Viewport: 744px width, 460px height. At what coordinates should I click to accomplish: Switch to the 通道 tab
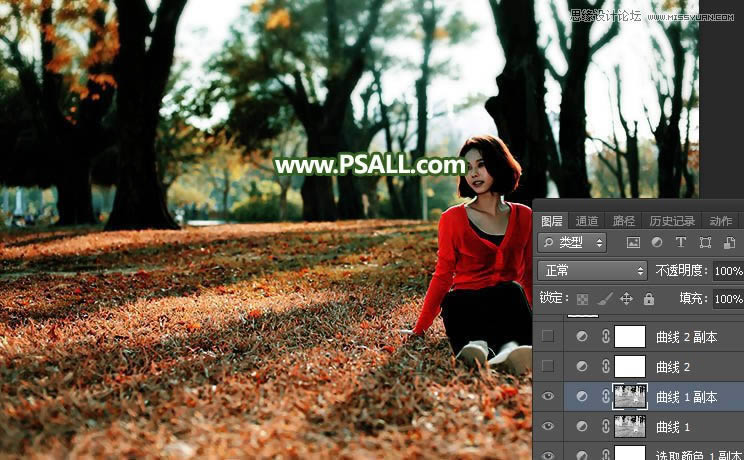(x=587, y=221)
